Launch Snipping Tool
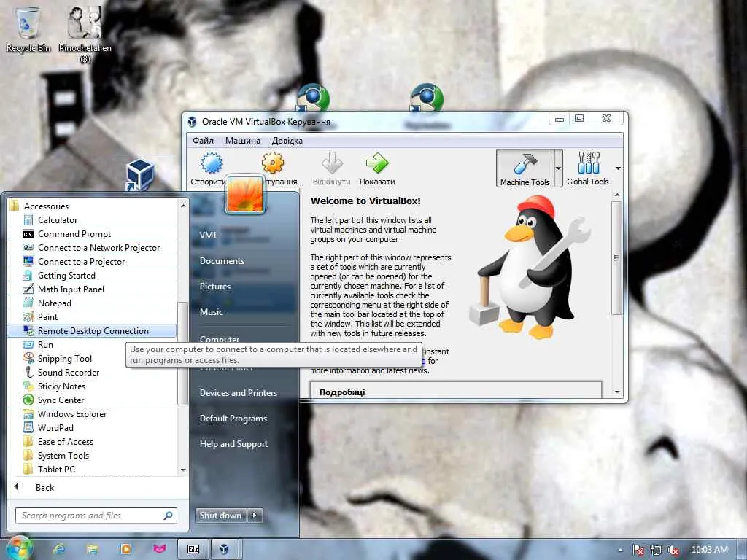This screenshot has height=560, width=747. (x=65, y=358)
